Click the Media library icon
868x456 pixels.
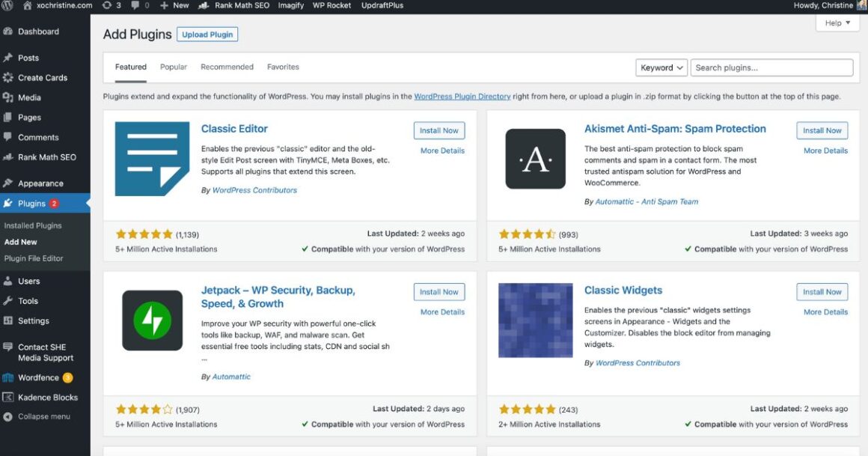(x=7, y=97)
